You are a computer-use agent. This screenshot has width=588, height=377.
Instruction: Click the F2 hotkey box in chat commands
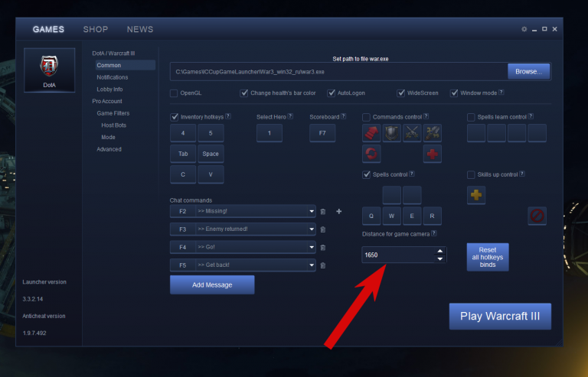(183, 211)
